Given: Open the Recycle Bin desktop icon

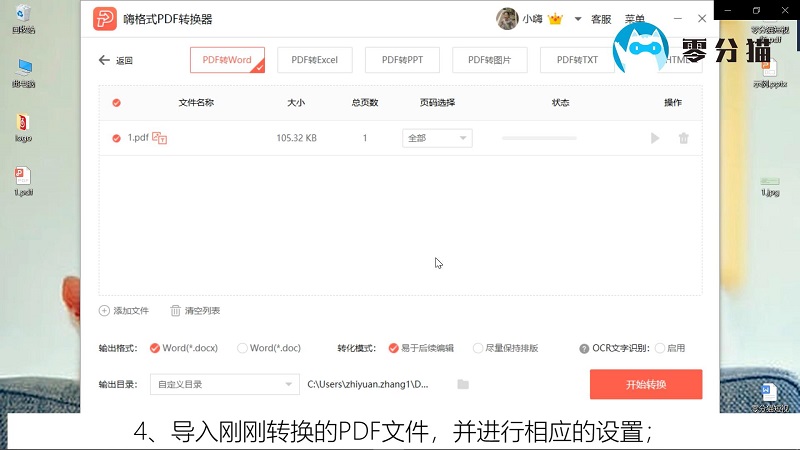Looking at the screenshot, I should (x=23, y=18).
